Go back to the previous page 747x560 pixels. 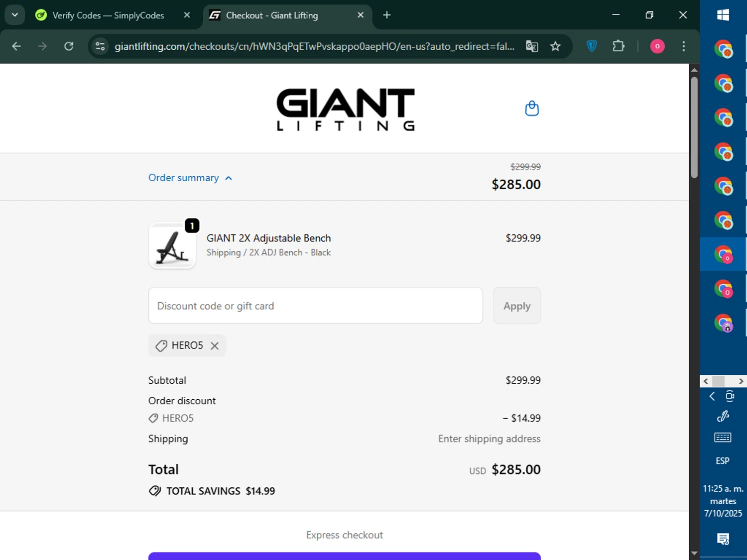[16, 46]
